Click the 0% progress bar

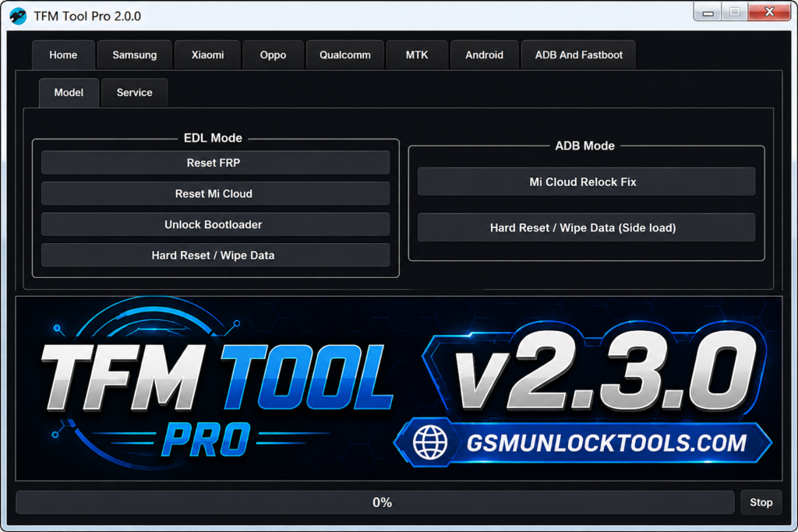(x=375, y=502)
